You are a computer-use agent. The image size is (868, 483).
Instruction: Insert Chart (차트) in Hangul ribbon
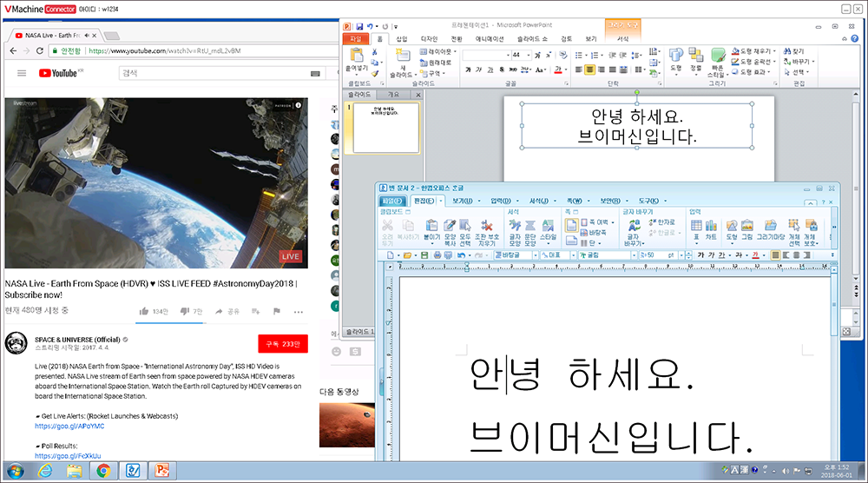pyautogui.click(x=712, y=229)
